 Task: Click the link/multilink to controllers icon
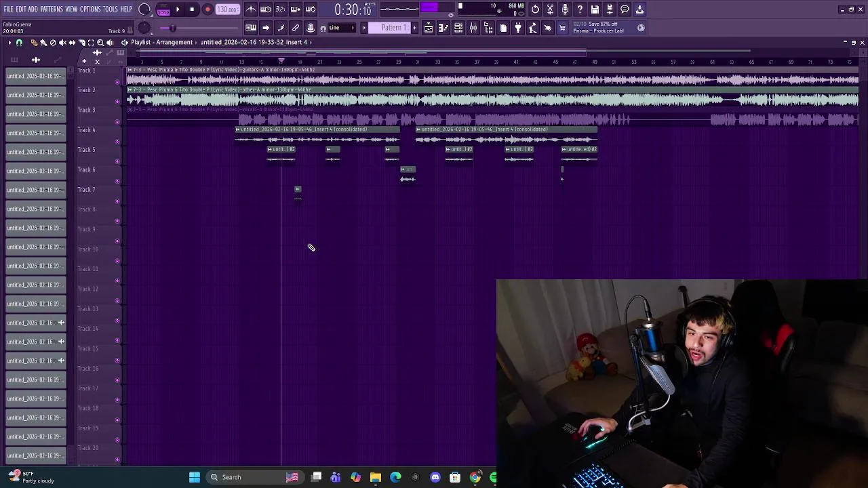point(296,28)
